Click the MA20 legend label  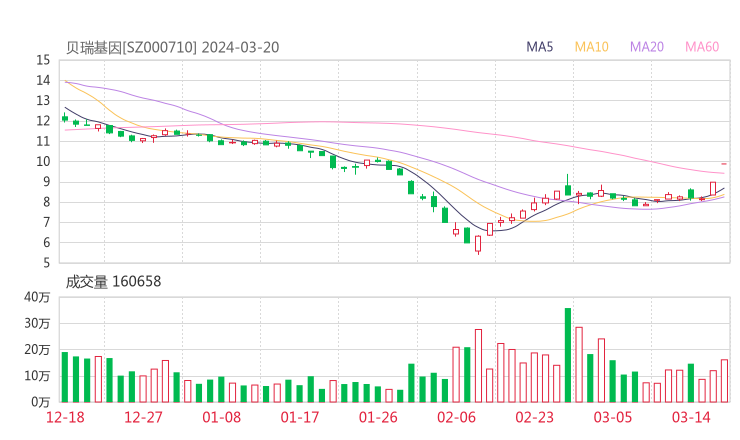(647, 47)
